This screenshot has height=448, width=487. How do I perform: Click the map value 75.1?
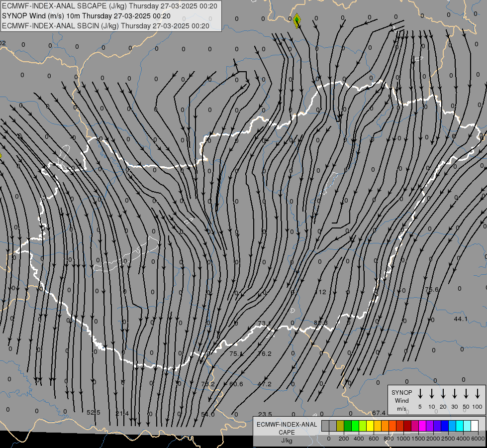tap(235, 353)
